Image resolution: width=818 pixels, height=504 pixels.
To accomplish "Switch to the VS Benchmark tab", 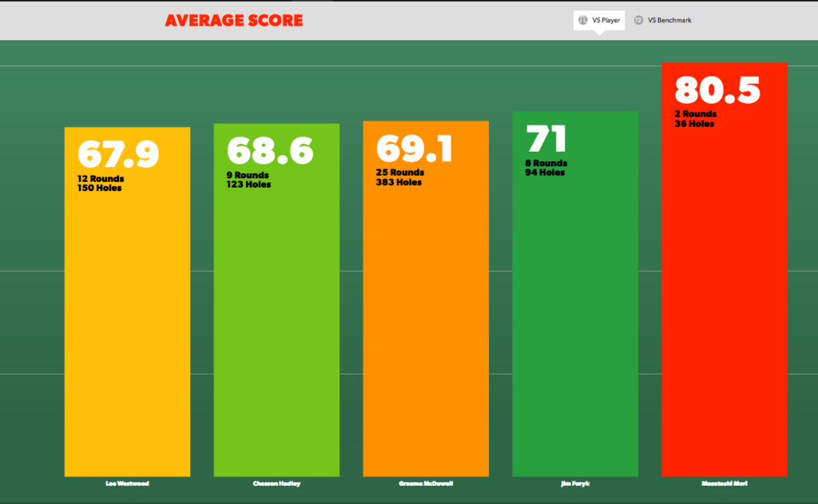I will 662,20.
